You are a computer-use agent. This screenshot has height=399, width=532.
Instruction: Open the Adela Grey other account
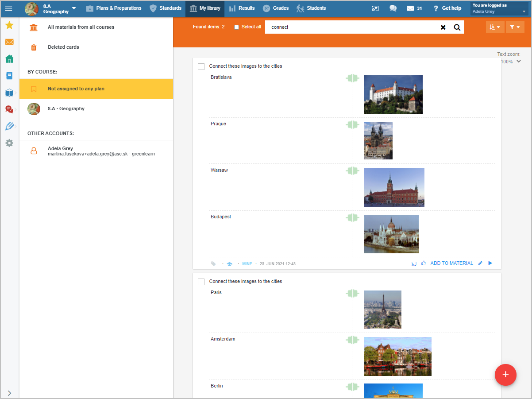pos(96,151)
